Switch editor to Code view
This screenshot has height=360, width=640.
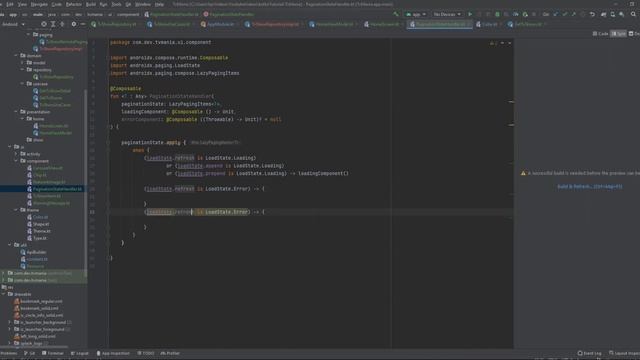tap(600, 34)
